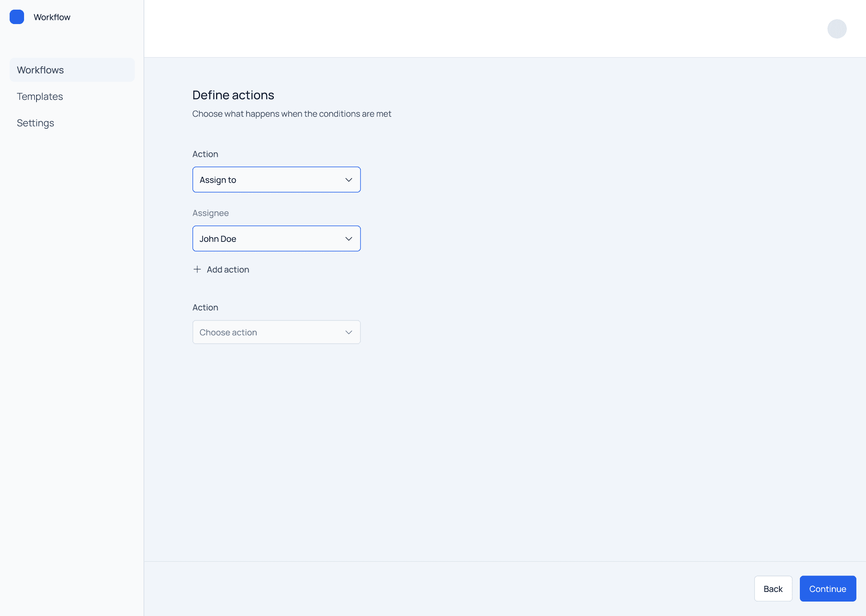Go to Workflows in sidebar
866x616 pixels.
pyautogui.click(x=40, y=70)
